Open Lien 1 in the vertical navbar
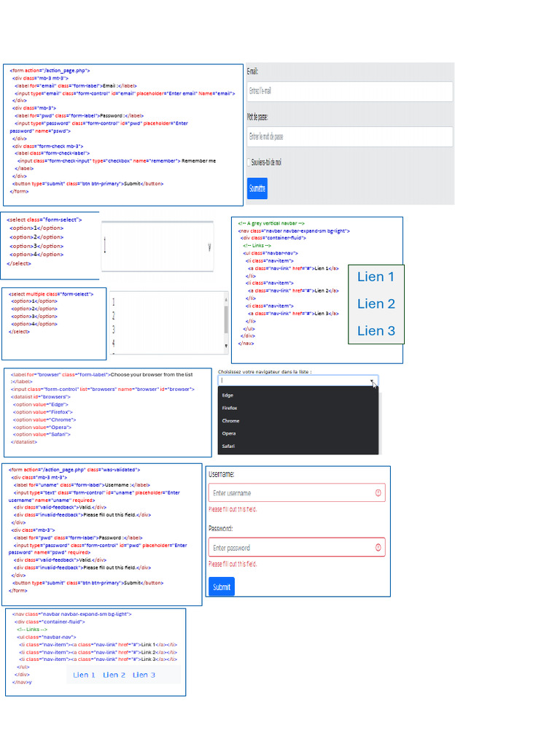Screen dimensions: 560x747 point(376,276)
